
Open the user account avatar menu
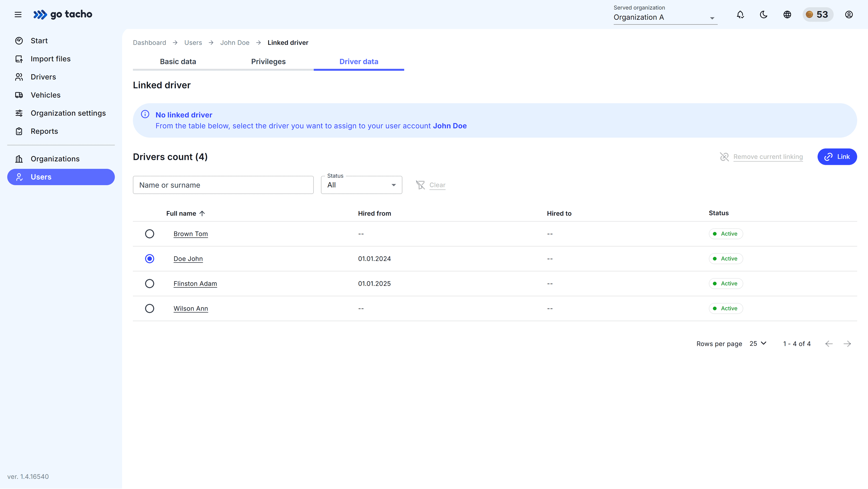coord(849,14)
